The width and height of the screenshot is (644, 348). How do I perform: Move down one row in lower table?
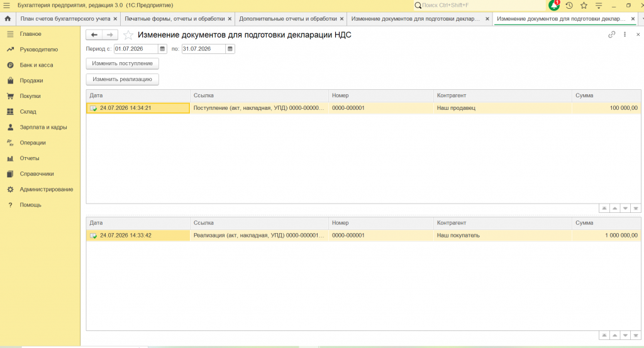click(x=625, y=335)
